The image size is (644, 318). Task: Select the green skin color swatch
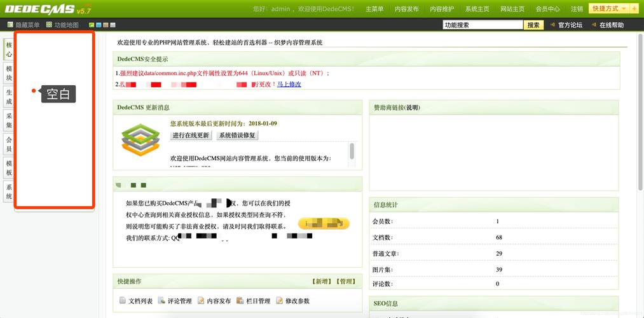pyautogui.click(x=92, y=25)
